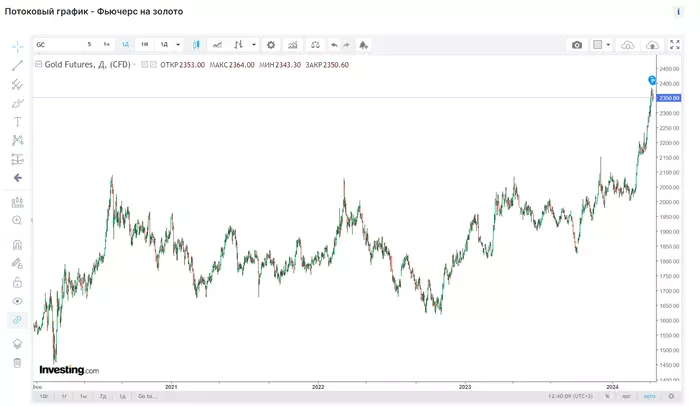Image resolution: width=700 pixels, height=407 pixels.
Task: Expand the chart layout dropdown arrow
Action: click(x=608, y=45)
